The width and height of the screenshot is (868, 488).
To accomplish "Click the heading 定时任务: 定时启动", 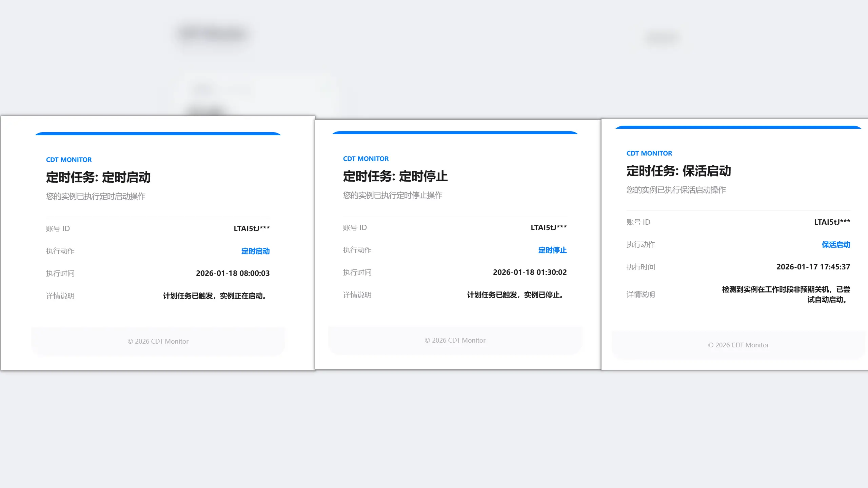I will tap(99, 177).
